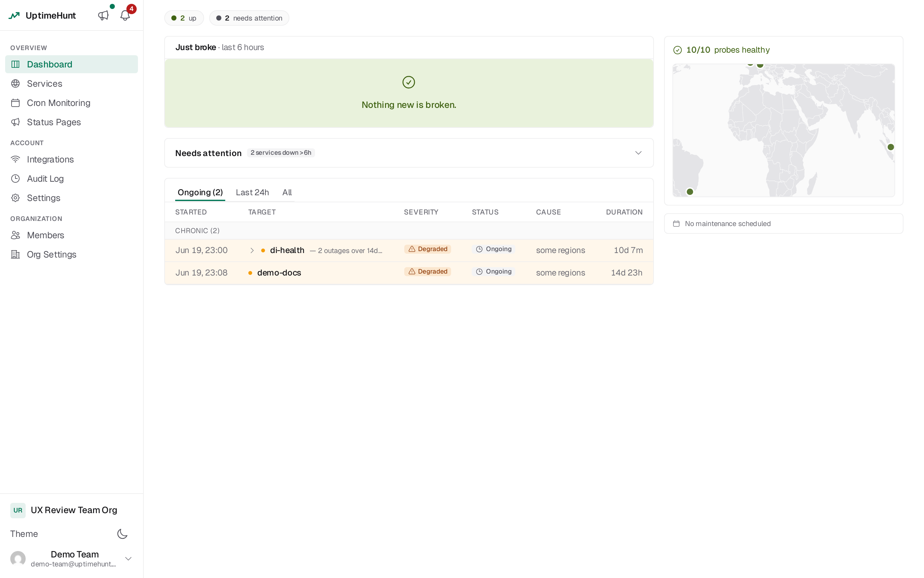Image resolution: width=924 pixels, height=578 pixels.
Task: Click the 14d 23h duration value
Action: click(x=627, y=273)
